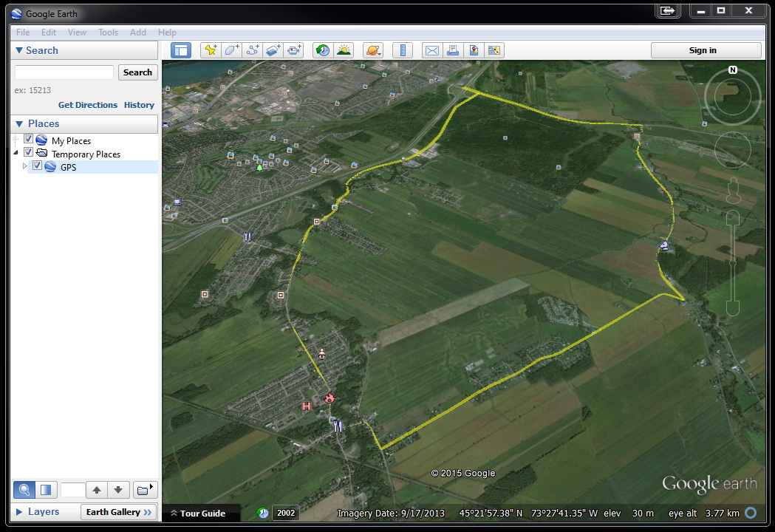Expand the Layers panel
Screen dimensions: 775x532
pos(19,512)
